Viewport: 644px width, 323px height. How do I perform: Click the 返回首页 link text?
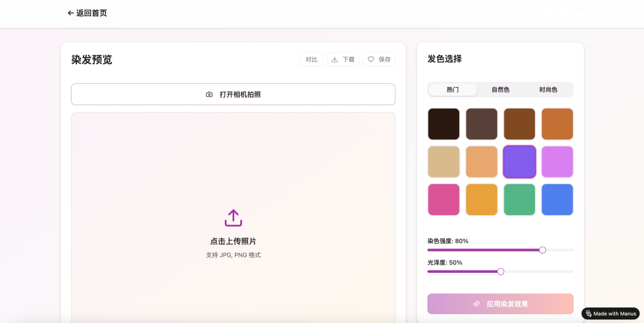coord(92,13)
